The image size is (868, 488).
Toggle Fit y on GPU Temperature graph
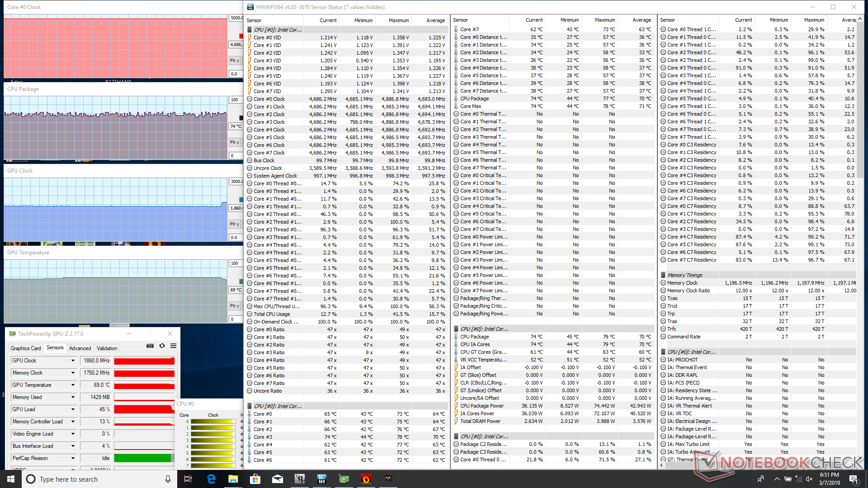pyautogui.click(x=235, y=306)
